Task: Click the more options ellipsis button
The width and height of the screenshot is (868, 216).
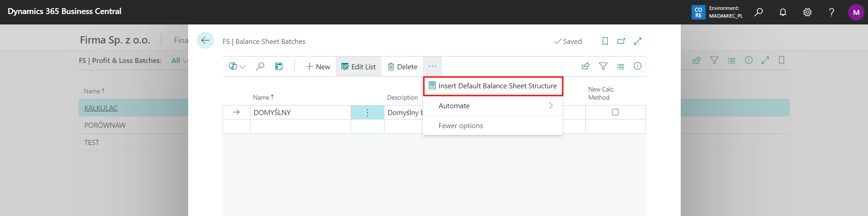Action: click(x=432, y=67)
